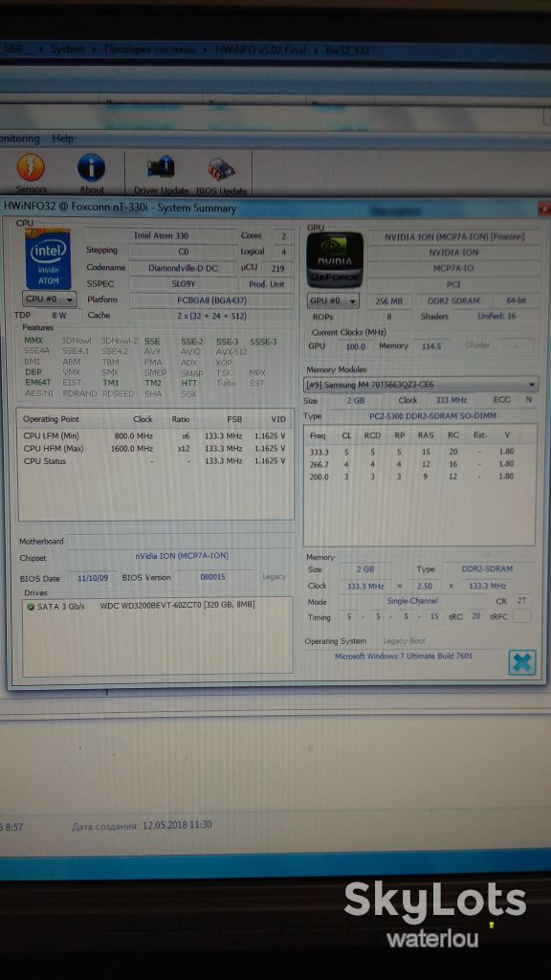Open the Samsung memory module dropdown
Viewport: 551px width, 980px height.
421,385
